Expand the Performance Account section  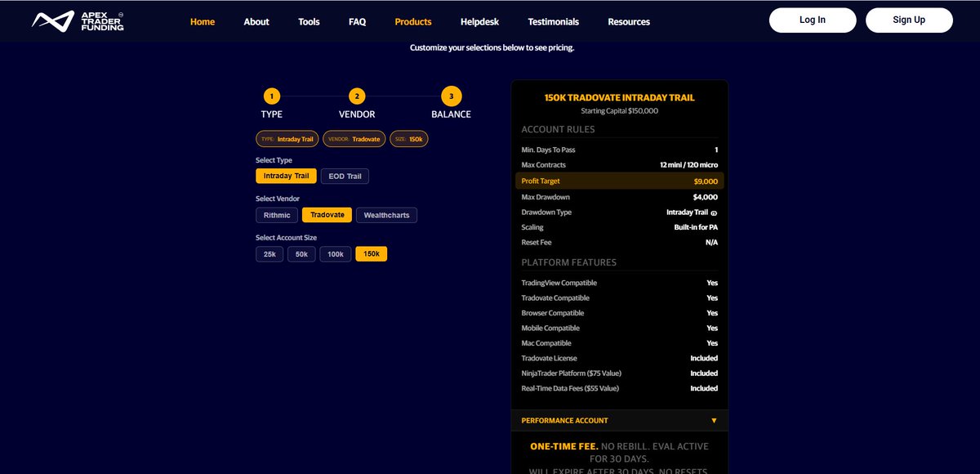[619, 420]
